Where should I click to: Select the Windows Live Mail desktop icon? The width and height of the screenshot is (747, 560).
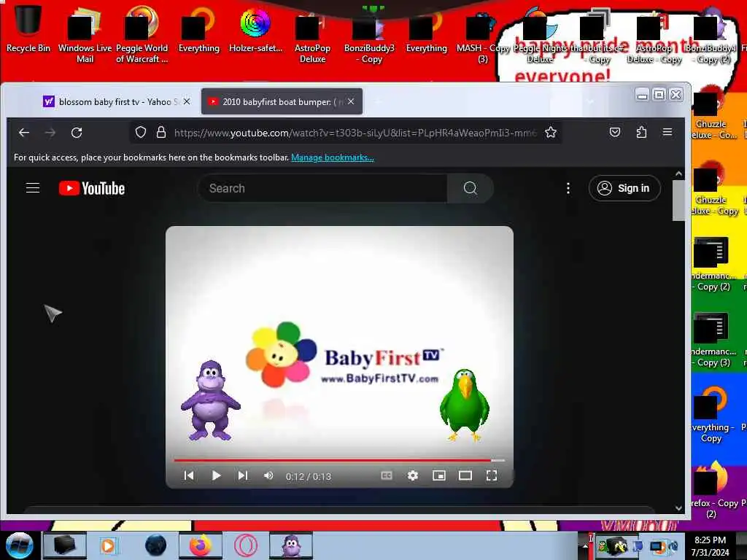[x=85, y=35]
